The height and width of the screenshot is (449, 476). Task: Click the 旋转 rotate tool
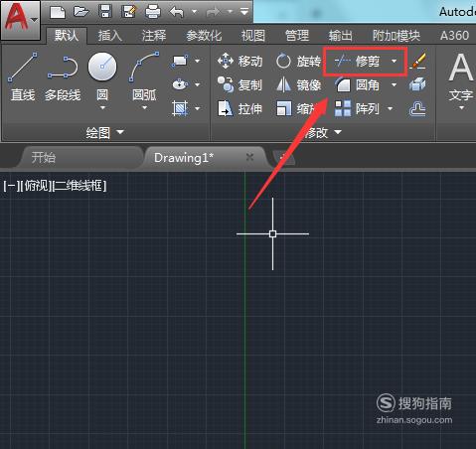pos(298,62)
